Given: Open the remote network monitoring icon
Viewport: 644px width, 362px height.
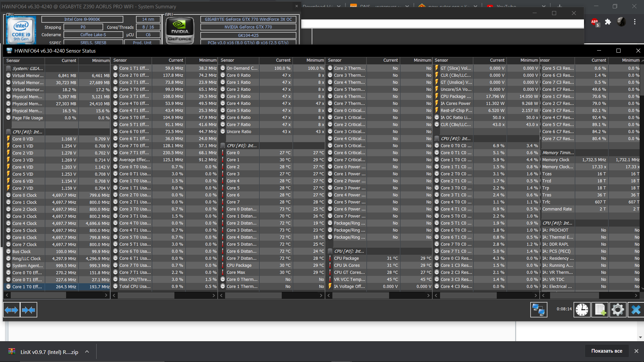Looking at the screenshot, I should (x=539, y=310).
